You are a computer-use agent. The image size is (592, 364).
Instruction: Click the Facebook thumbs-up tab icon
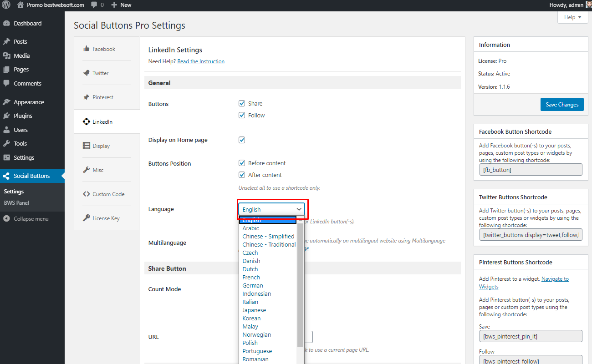point(86,49)
